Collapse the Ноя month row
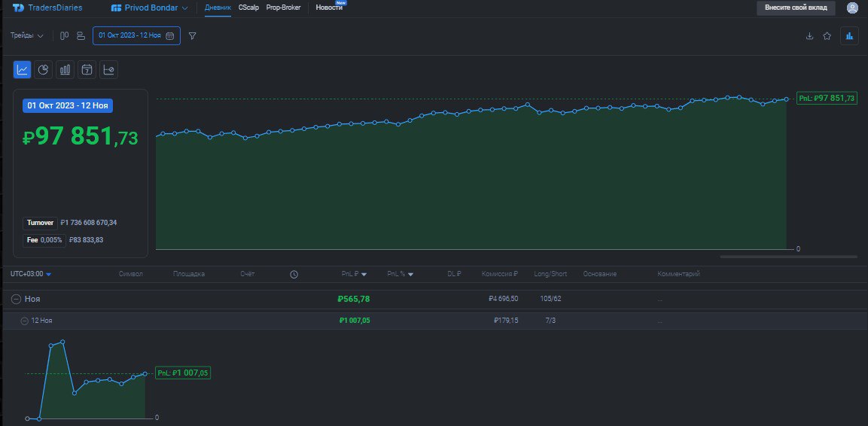 coord(16,300)
